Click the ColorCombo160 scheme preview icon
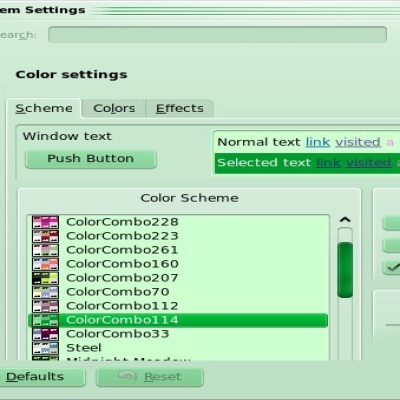This screenshot has width=400, height=400. [45, 264]
